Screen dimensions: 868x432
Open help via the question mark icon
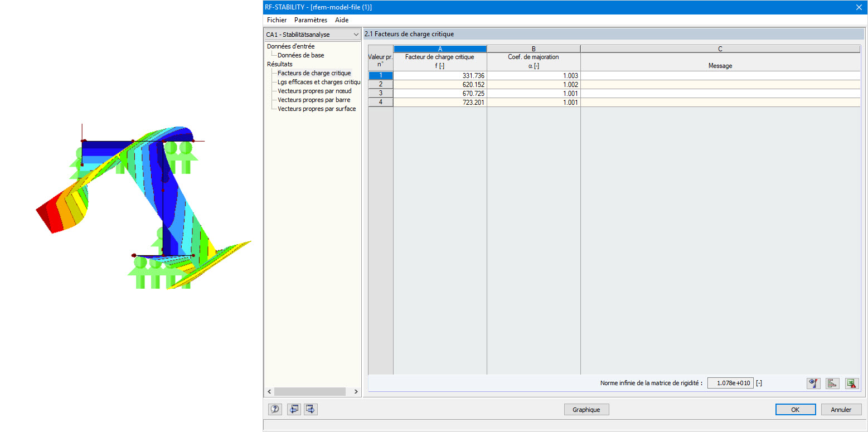click(x=274, y=409)
